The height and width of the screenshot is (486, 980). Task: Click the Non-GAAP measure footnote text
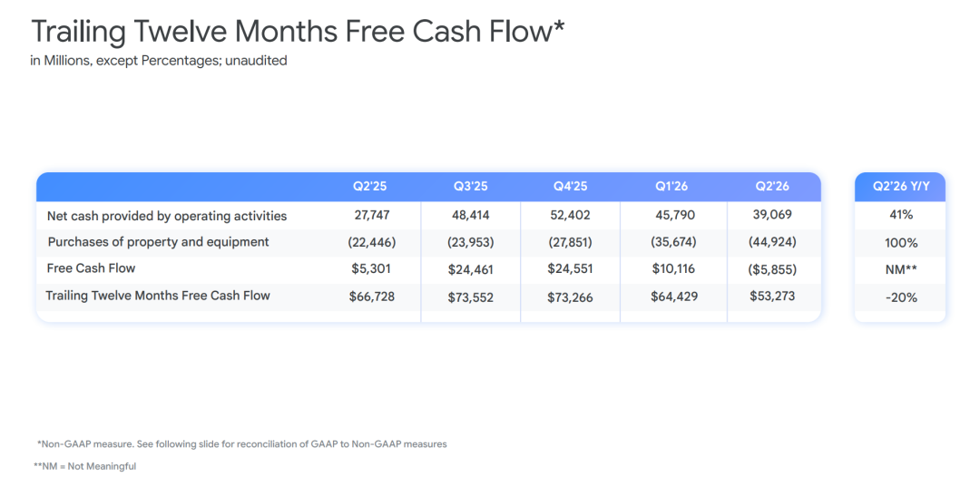pos(242,444)
